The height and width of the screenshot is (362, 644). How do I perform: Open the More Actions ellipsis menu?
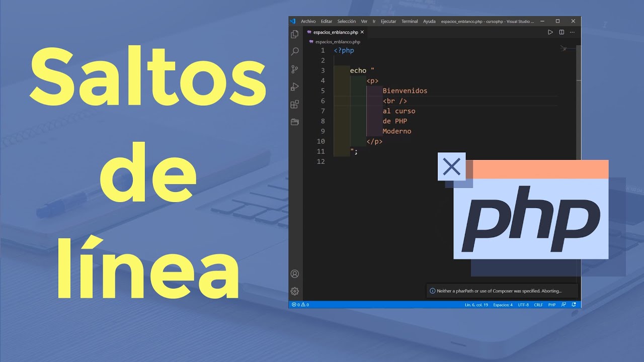(573, 32)
